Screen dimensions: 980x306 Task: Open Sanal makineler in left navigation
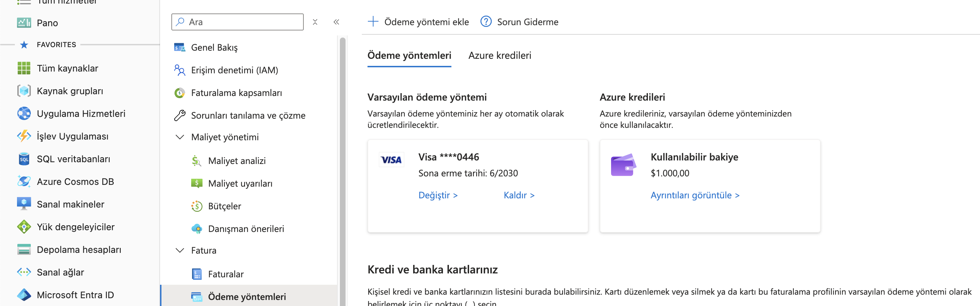tap(70, 204)
